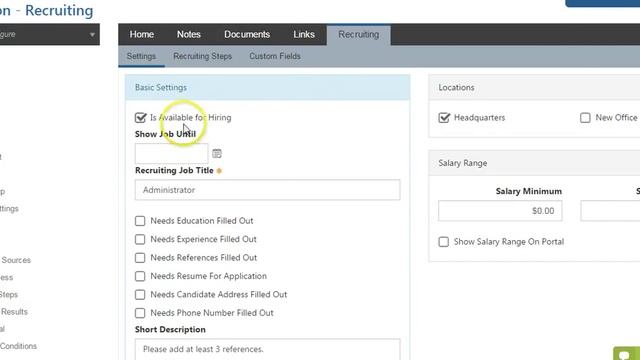Open the Conditions sidebar link
Image resolution: width=640 pixels, height=360 pixels.
tap(18, 346)
